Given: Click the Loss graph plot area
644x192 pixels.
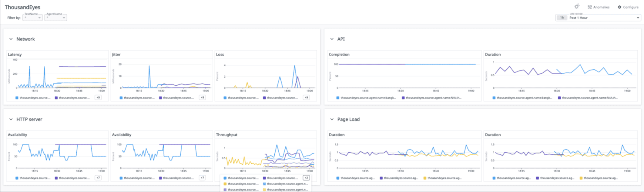Looking at the screenshot, I should 270,76.
